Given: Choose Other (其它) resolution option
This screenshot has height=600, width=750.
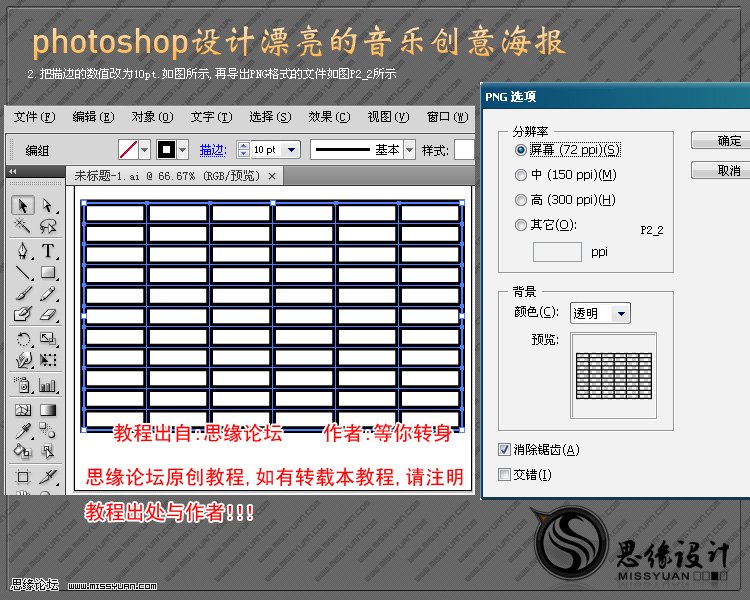Looking at the screenshot, I should pyautogui.click(x=546, y=224).
